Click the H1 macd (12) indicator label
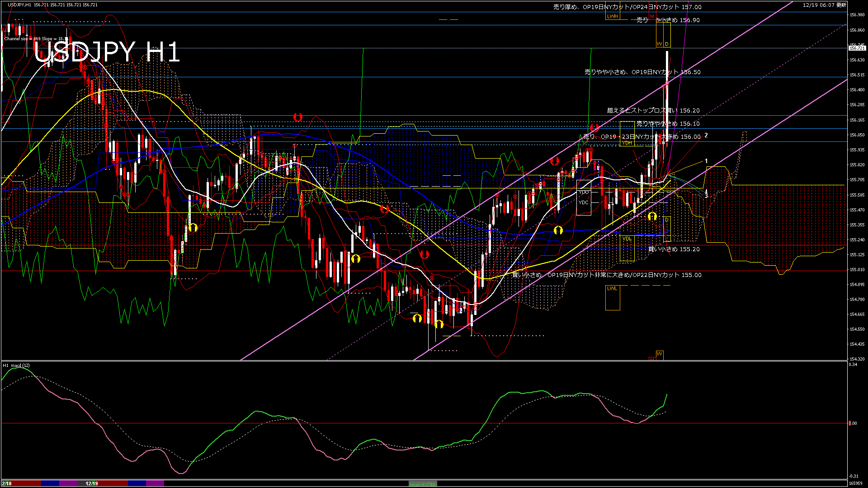 click(x=16, y=365)
